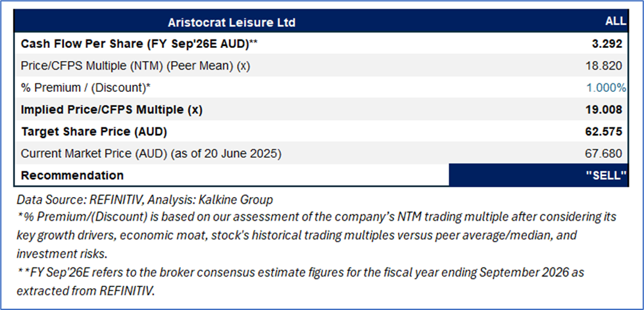This screenshot has height=310, width=644.
Task: Click the Cash Flow Per Share row label
Action: pos(137,44)
